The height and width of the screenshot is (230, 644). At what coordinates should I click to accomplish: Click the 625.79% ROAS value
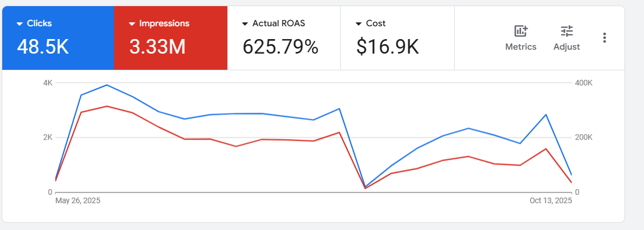280,47
